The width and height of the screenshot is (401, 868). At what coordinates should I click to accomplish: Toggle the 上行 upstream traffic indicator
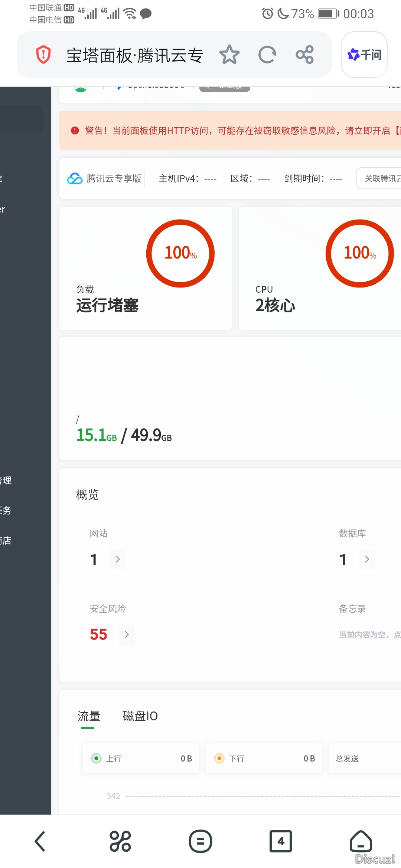point(97,759)
